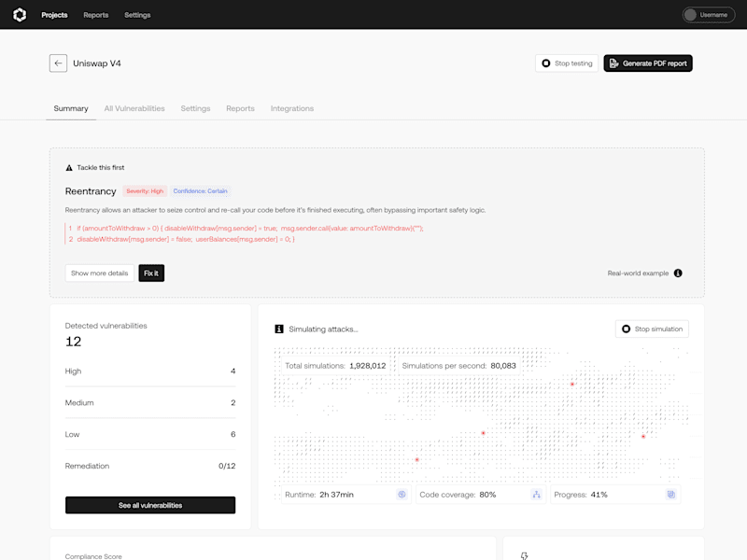Image resolution: width=747 pixels, height=560 pixels.
Task: Click the Code coverage tree icon
Action: click(x=536, y=495)
